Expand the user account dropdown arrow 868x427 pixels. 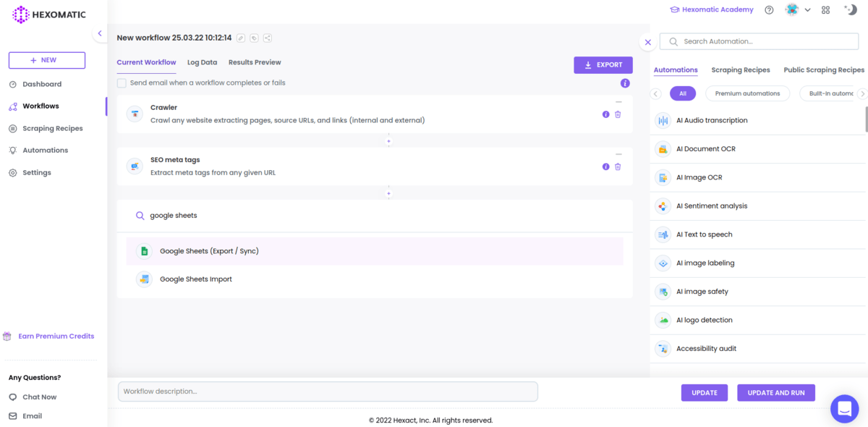(x=807, y=10)
